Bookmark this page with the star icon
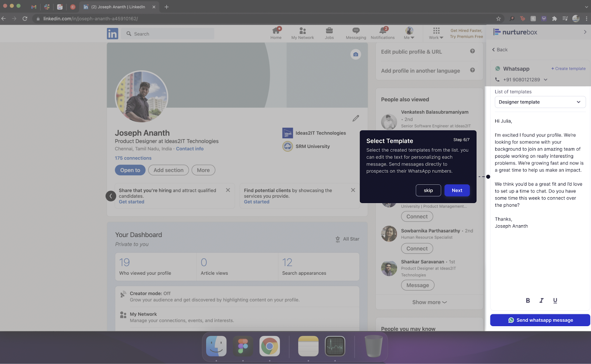Screen dimensions: 591x364 pyautogui.click(x=498, y=18)
